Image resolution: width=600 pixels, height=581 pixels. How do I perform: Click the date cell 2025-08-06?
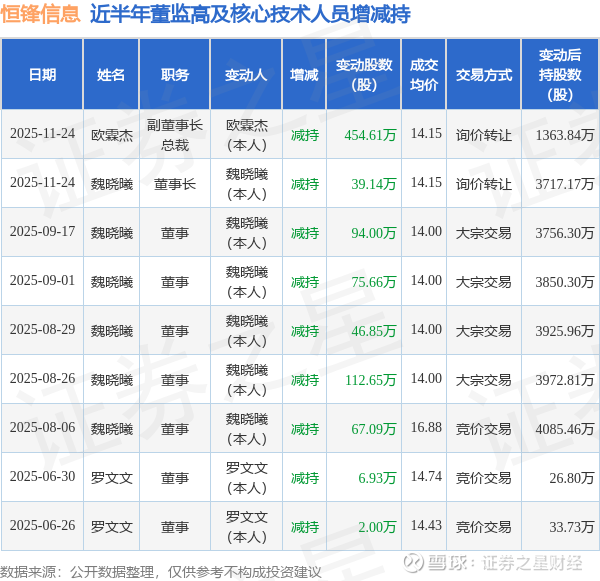coord(42,428)
